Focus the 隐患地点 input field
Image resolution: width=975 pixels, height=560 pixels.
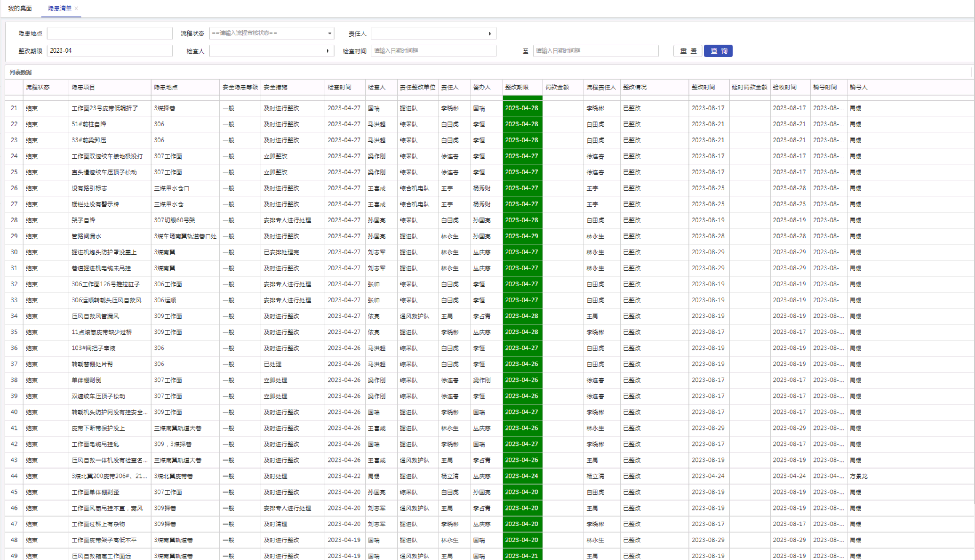tap(109, 34)
